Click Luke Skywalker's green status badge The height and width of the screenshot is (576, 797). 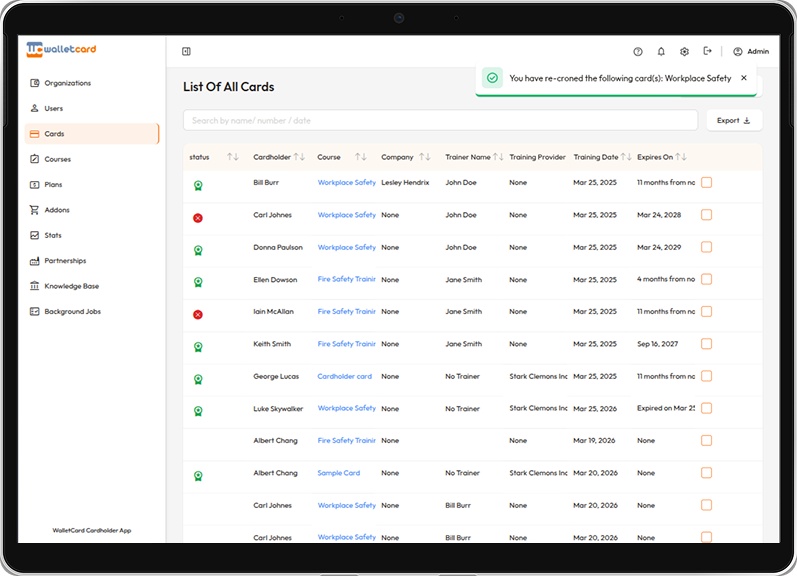[x=198, y=411]
